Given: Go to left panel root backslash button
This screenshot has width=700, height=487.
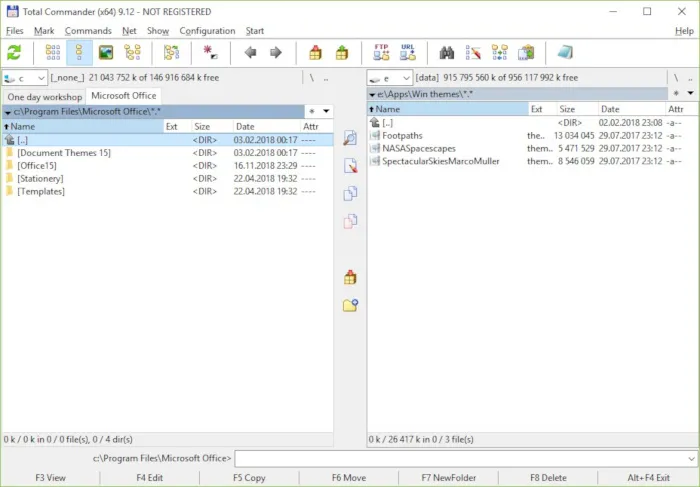Looking at the screenshot, I should click(x=312, y=78).
